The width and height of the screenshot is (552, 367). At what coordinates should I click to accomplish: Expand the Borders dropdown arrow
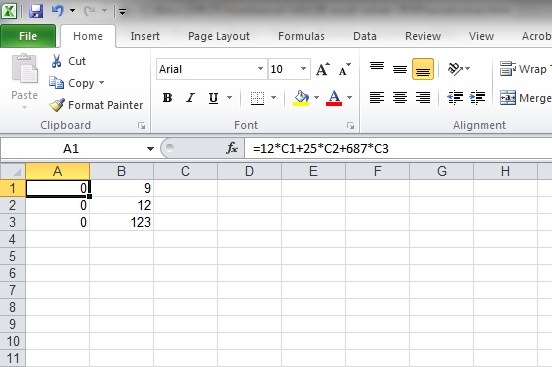(274, 98)
